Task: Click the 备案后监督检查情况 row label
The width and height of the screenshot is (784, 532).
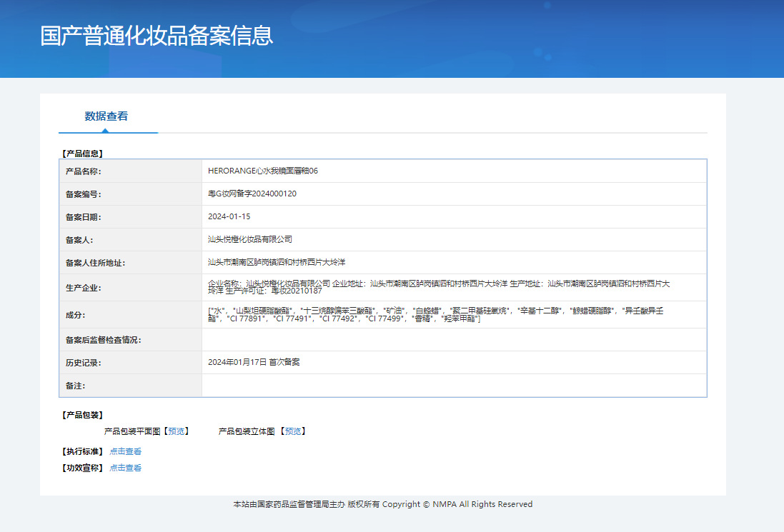Action: [x=103, y=340]
